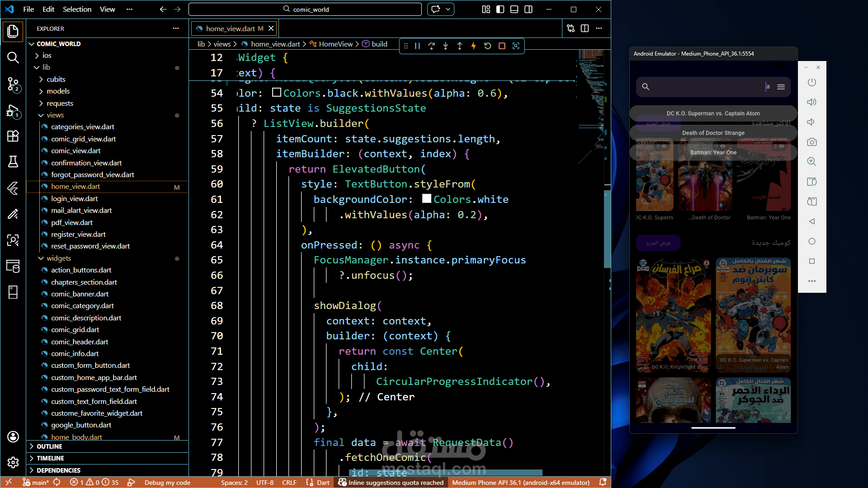This screenshot has height=488, width=868.
Task: Take emulator screenshot with camera icon
Action: click(x=811, y=142)
